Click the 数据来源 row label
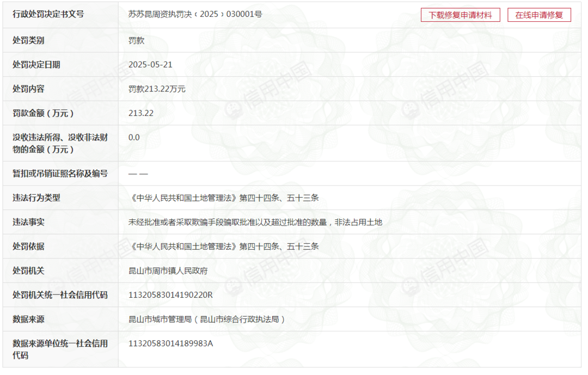This screenshot has width=588, height=375. pos(28,319)
